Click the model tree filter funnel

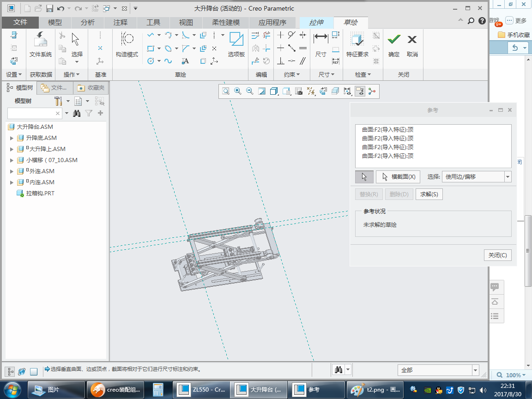pyautogui.click(x=89, y=113)
